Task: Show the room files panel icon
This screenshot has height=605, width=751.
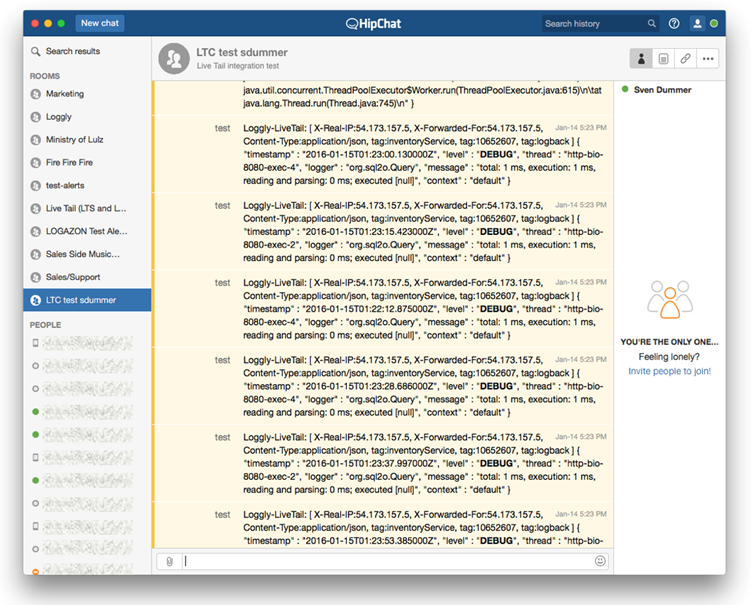Action: 663,58
